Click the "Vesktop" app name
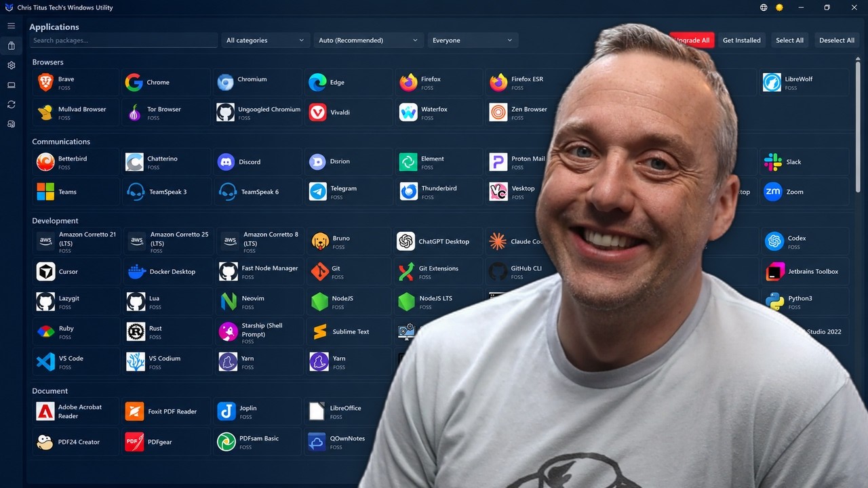The height and width of the screenshot is (488, 868). point(523,188)
